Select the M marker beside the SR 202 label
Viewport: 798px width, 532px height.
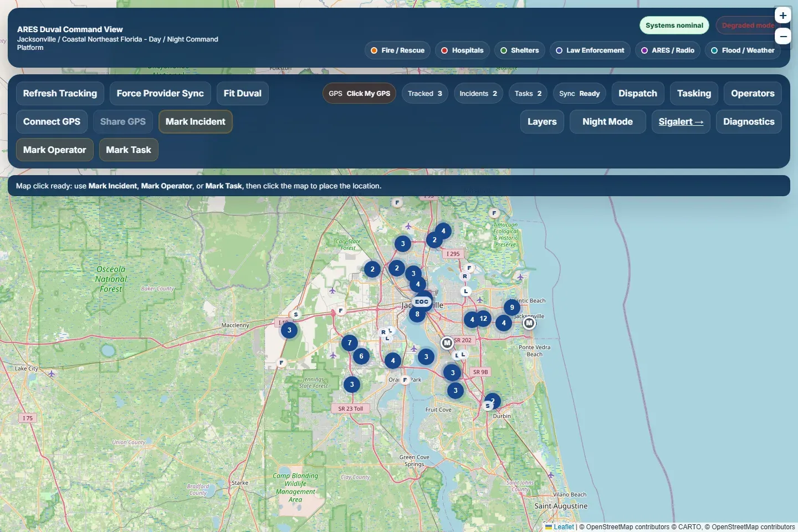click(x=447, y=343)
